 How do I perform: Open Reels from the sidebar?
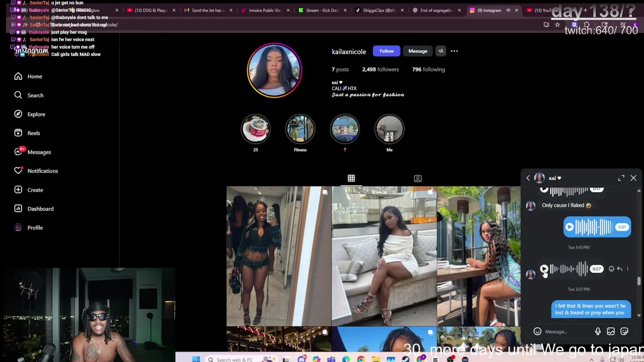(27, 133)
